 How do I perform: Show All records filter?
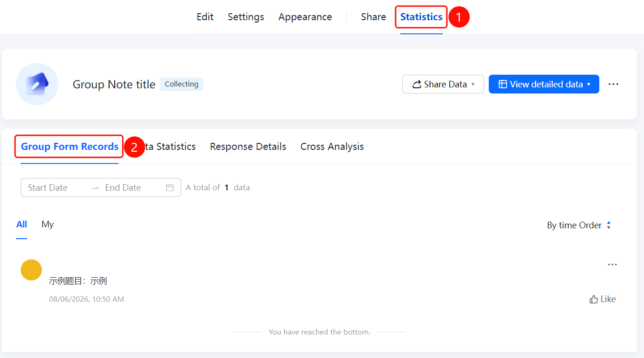[x=22, y=224]
